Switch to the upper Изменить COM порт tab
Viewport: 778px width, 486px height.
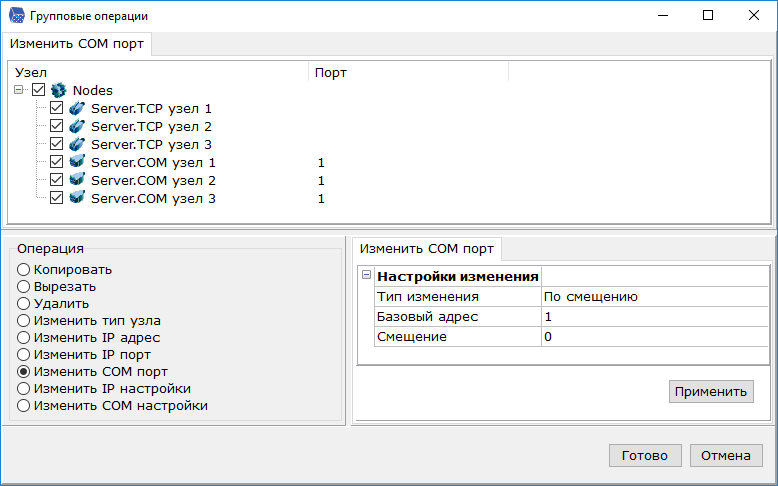77,44
